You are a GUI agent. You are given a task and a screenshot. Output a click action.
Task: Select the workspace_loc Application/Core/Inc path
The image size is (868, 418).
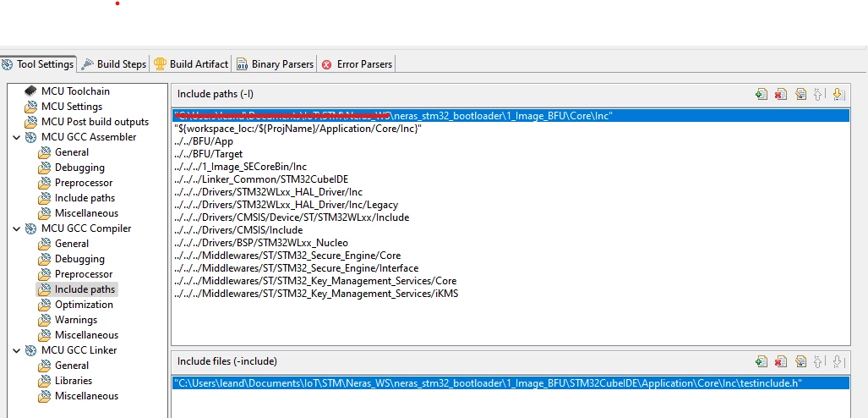pyautogui.click(x=510, y=129)
